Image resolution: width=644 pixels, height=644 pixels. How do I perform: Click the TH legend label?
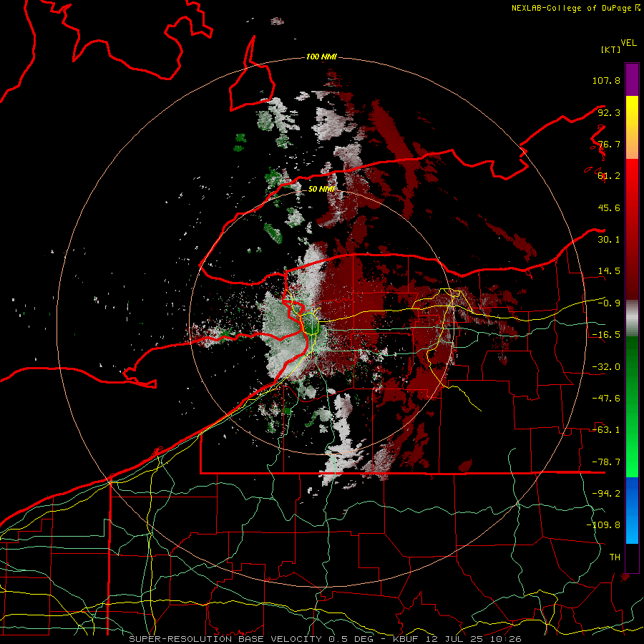pos(615,557)
